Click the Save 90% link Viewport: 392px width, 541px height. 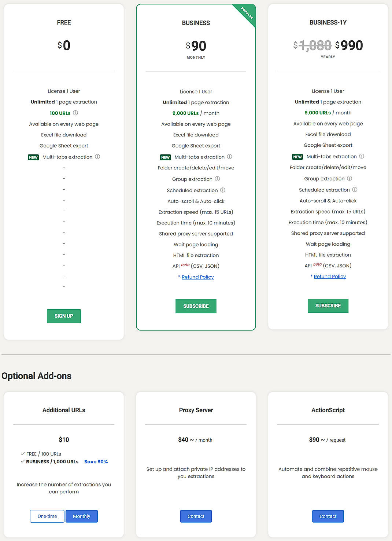coord(96,461)
